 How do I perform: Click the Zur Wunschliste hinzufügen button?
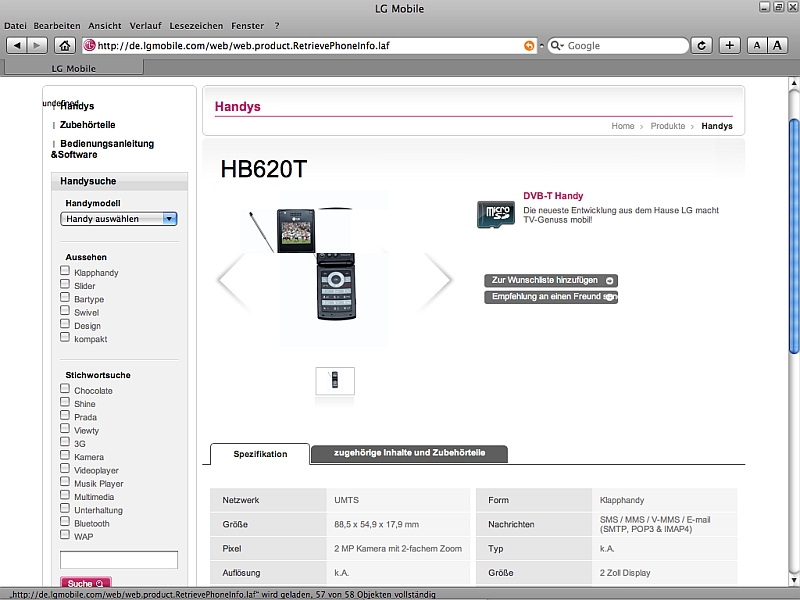[551, 280]
